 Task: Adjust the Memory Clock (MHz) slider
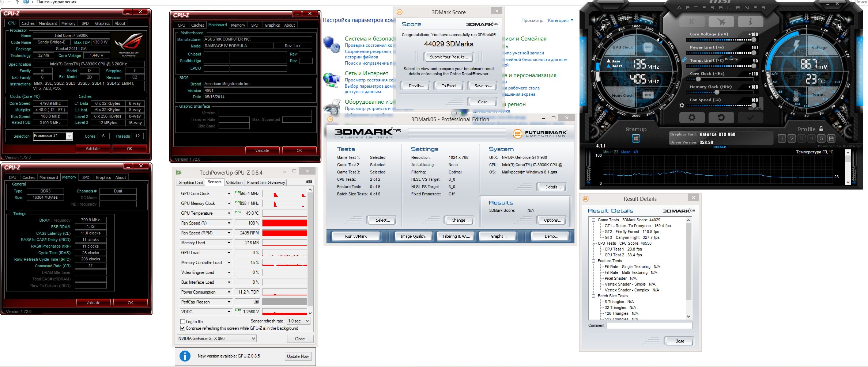[x=721, y=92]
